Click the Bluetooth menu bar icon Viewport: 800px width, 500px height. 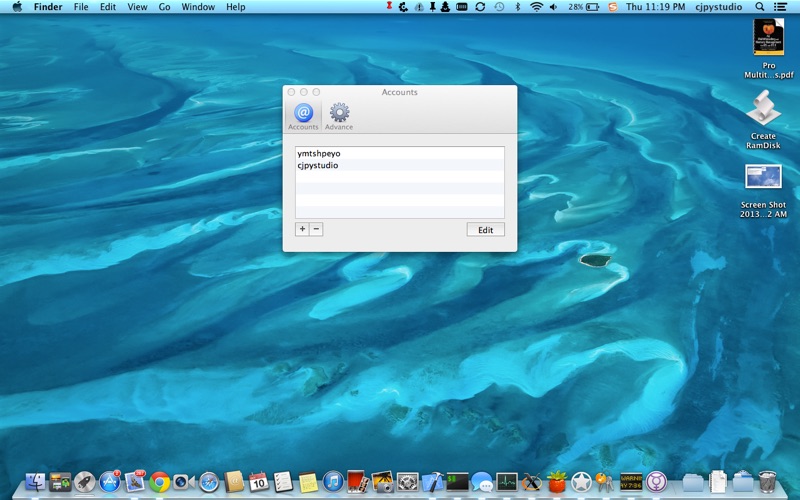point(517,7)
